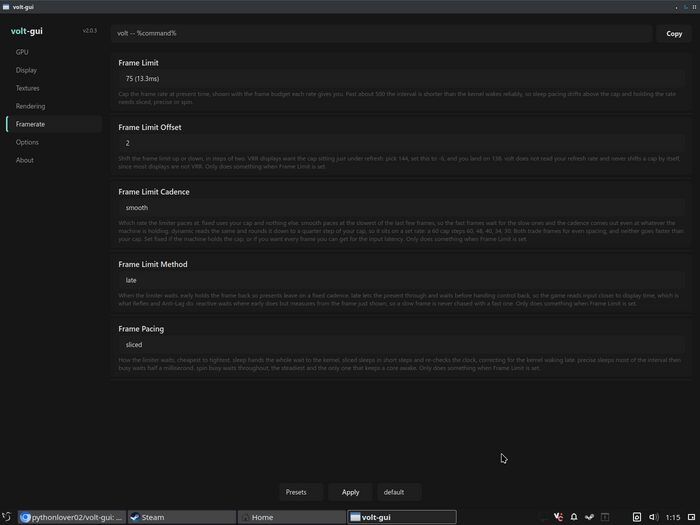
Task: Open the Options section
Action: tap(54, 142)
